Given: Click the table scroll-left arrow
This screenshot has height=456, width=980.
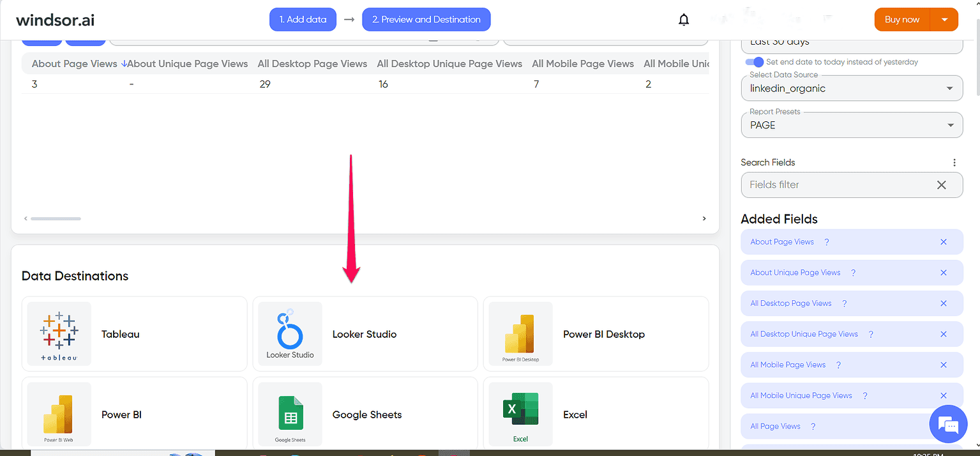Looking at the screenshot, I should (x=26, y=218).
